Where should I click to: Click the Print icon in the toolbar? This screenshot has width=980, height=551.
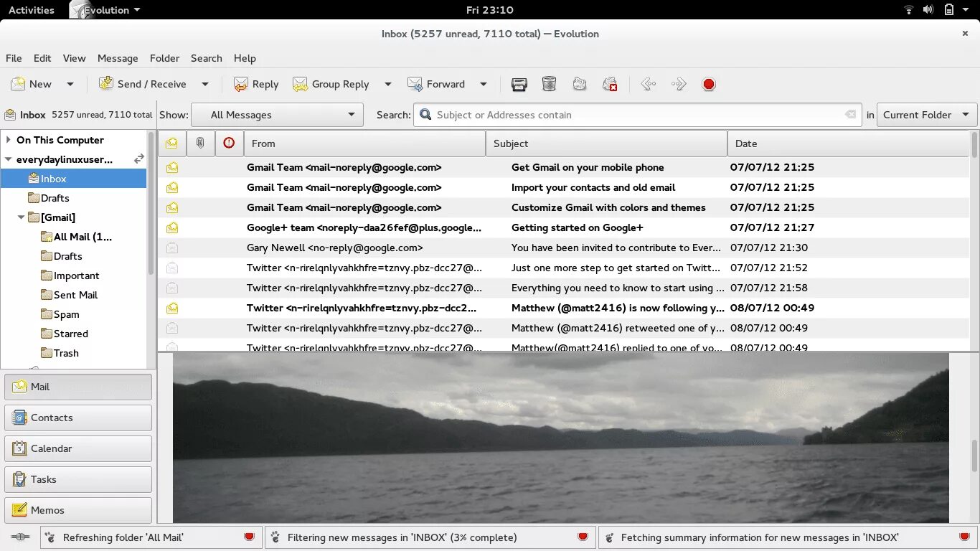click(519, 84)
